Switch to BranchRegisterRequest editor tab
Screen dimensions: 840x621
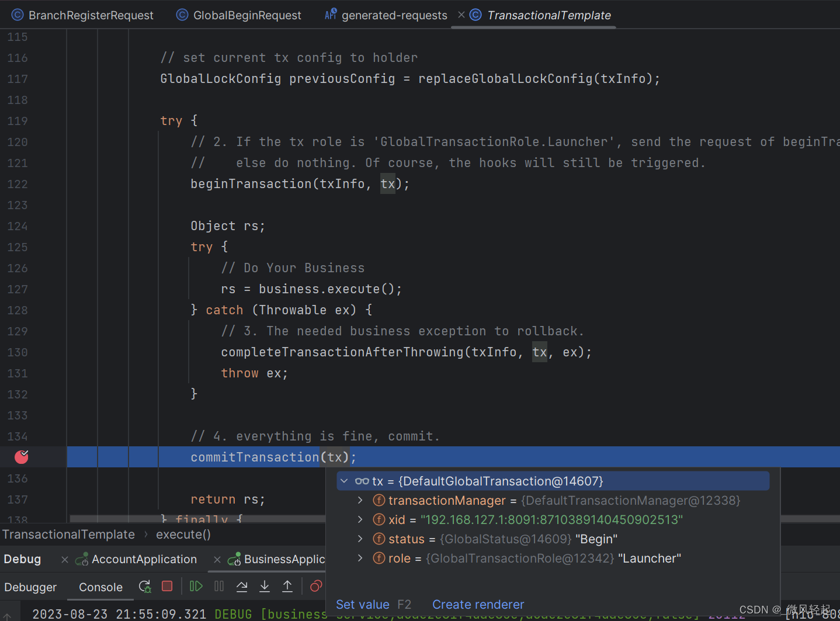tap(82, 15)
